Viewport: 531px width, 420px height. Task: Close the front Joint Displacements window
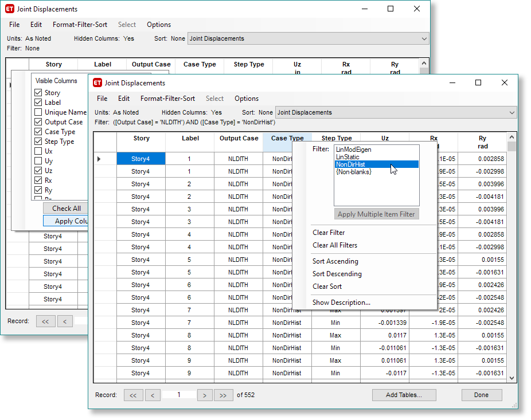point(504,83)
